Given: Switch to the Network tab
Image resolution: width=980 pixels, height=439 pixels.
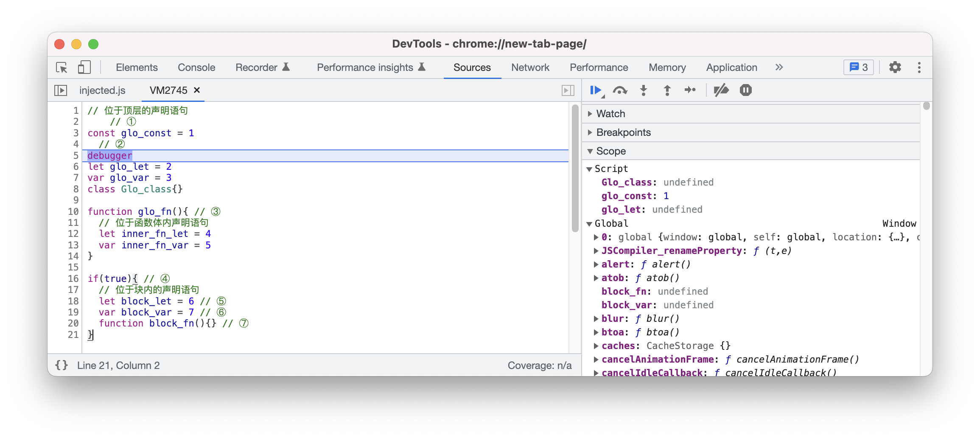Looking at the screenshot, I should click(530, 68).
